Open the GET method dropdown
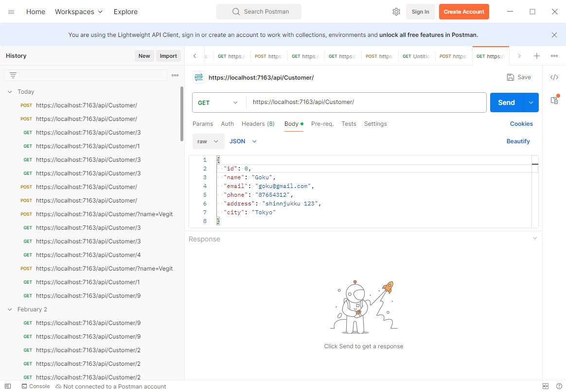Screen dimensions: 566x392 coord(218,102)
